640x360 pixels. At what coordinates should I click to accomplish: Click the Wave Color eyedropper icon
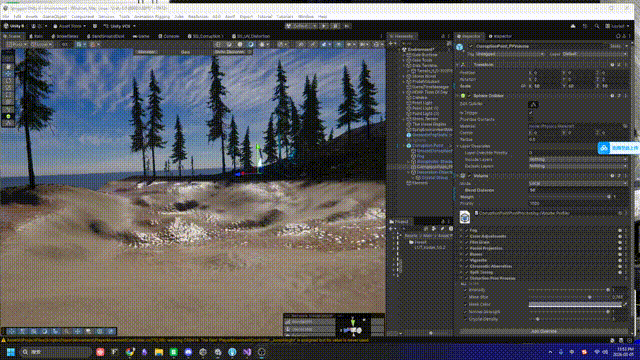tap(625, 304)
